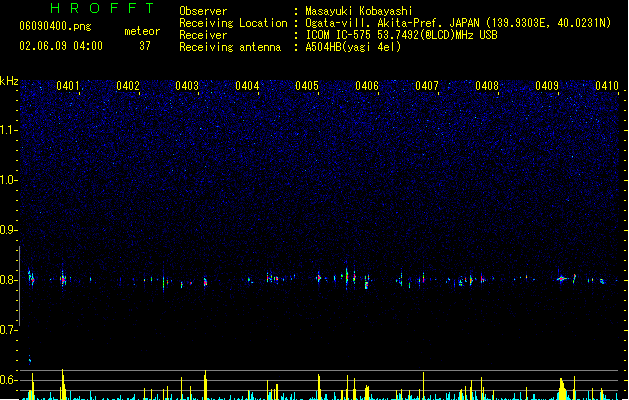
Task: Click the Receiving antenna label
Action: coord(230,47)
